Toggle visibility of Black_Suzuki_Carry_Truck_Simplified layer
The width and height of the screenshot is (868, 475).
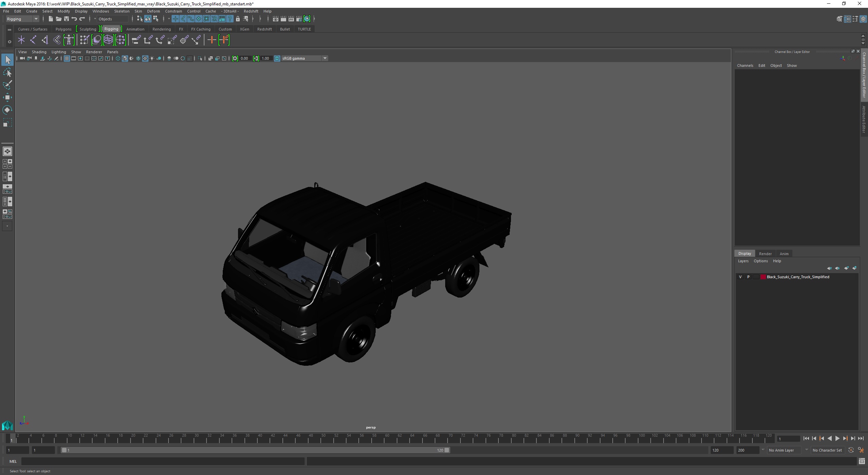pyautogui.click(x=740, y=277)
